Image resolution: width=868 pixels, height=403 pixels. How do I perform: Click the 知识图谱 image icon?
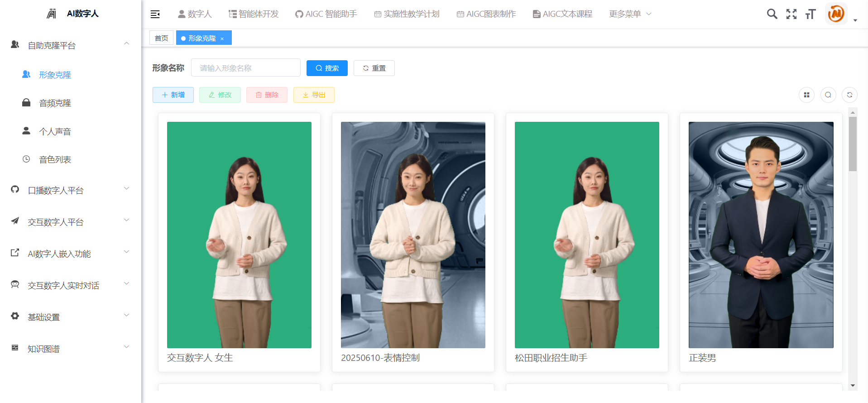pyautogui.click(x=15, y=347)
